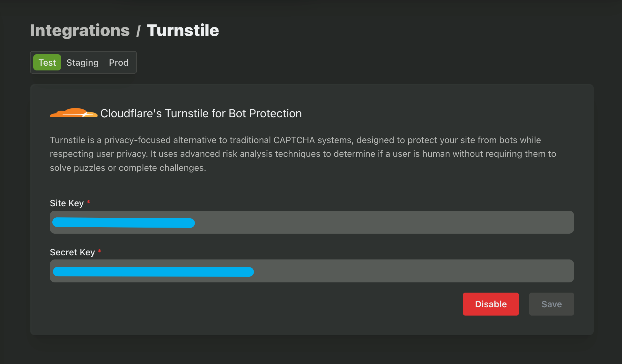
Task: Click the Turnstile for Bot Protection heading
Action: [x=201, y=113]
